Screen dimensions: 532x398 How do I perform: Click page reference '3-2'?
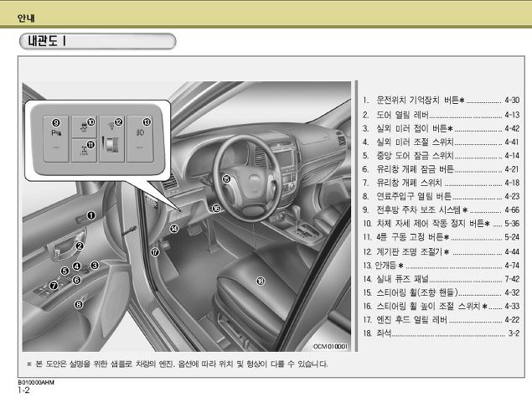514,333
